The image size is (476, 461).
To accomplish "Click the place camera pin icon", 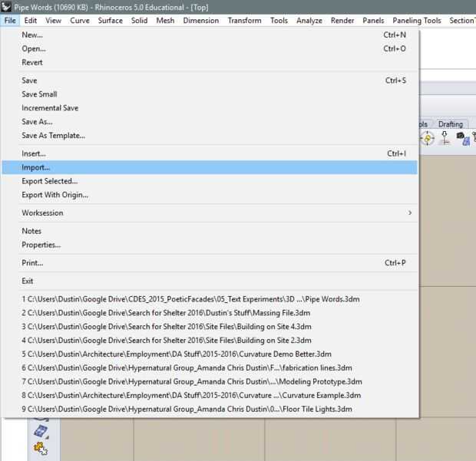I will [x=445, y=138].
